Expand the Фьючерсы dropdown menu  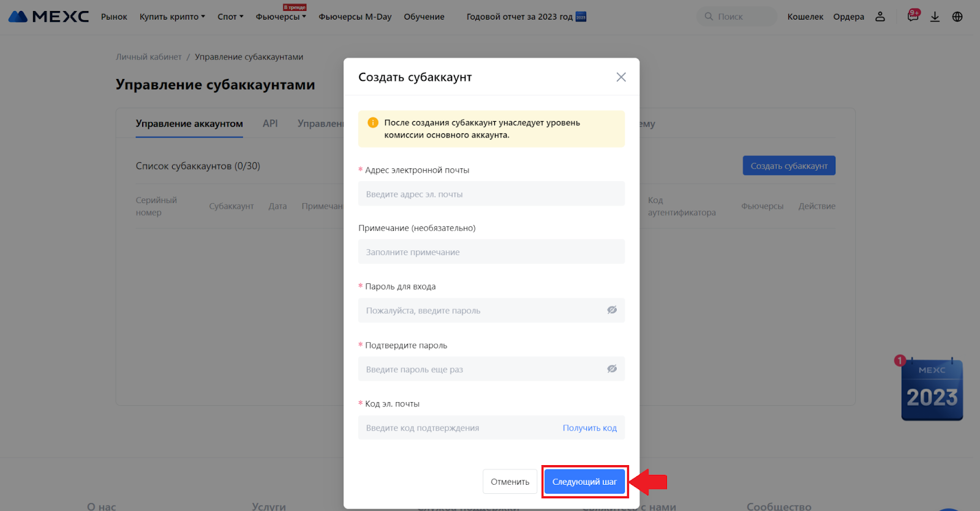pyautogui.click(x=281, y=17)
